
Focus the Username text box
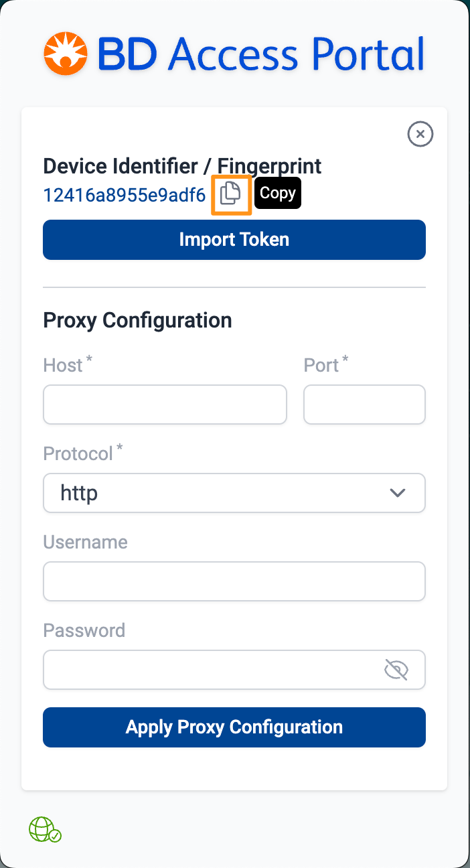pyautogui.click(x=234, y=581)
